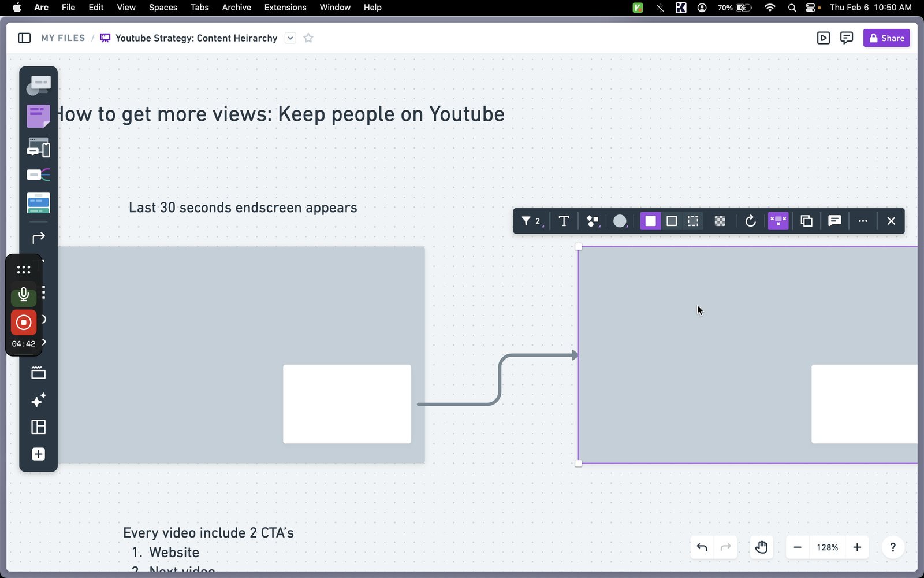Select the section frame tool in sidebar
The width and height of the screenshot is (924, 578).
point(38,373)
